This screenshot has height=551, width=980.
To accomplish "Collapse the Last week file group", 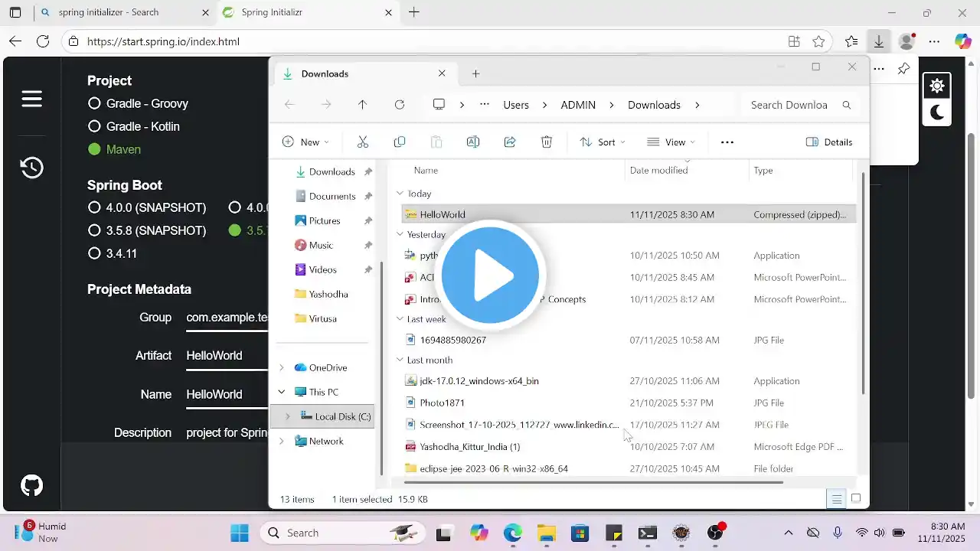I will tap(400, 319).
